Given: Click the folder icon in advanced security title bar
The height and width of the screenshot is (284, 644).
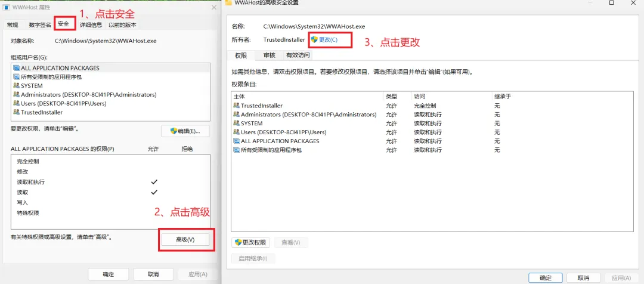Looking at the screenshot, I should click(x=228, y=2).
